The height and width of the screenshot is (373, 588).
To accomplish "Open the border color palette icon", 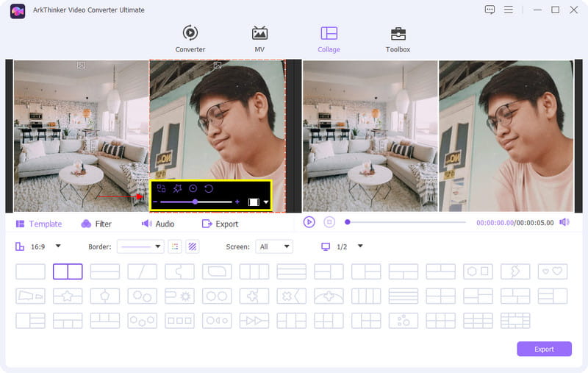I will pos(175,246).
